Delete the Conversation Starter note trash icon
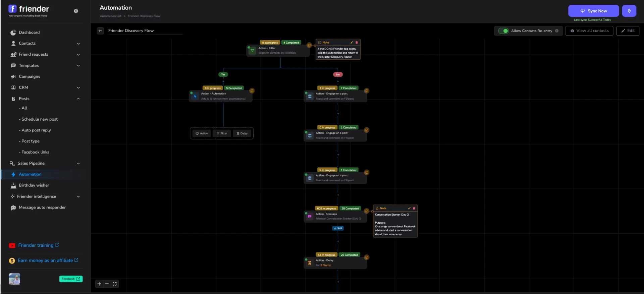This screenshot has height=294, width=644. [414, 208]
